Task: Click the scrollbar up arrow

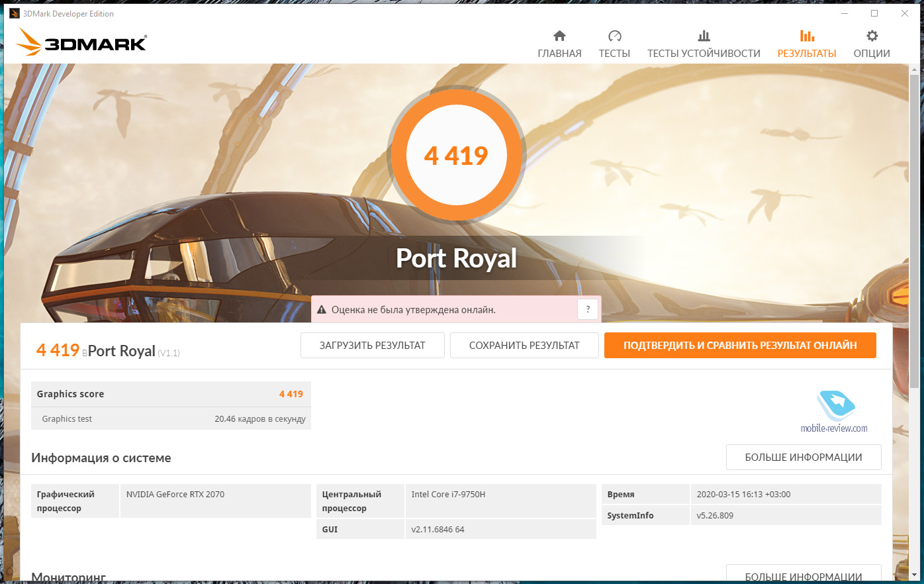Action: (915, 69)
